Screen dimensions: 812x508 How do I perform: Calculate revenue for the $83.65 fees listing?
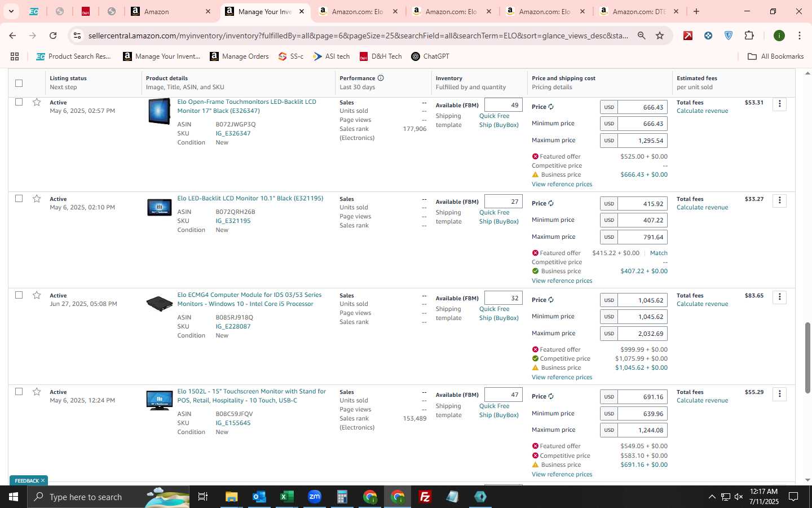pyautogui.click(x=702, y=304)
